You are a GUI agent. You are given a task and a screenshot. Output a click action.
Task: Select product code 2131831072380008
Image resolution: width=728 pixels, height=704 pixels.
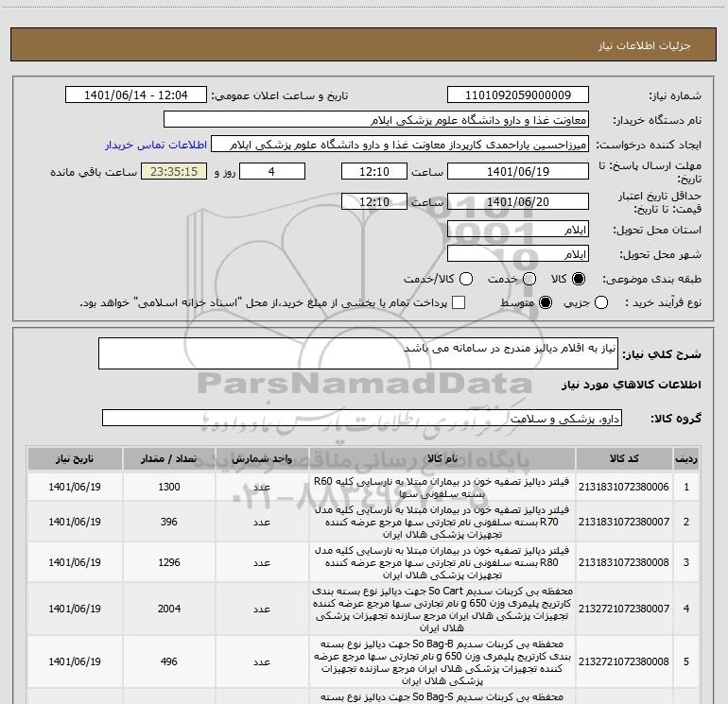point(624,562)
